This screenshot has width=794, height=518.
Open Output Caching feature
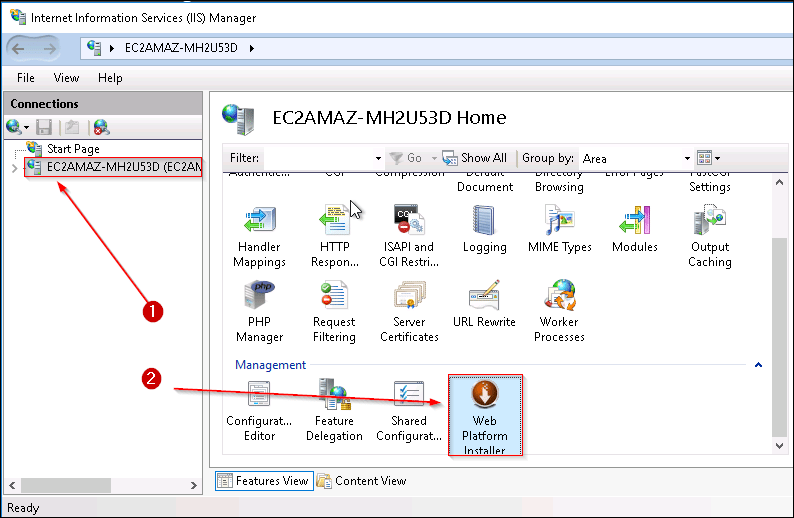tap(709, 236)
